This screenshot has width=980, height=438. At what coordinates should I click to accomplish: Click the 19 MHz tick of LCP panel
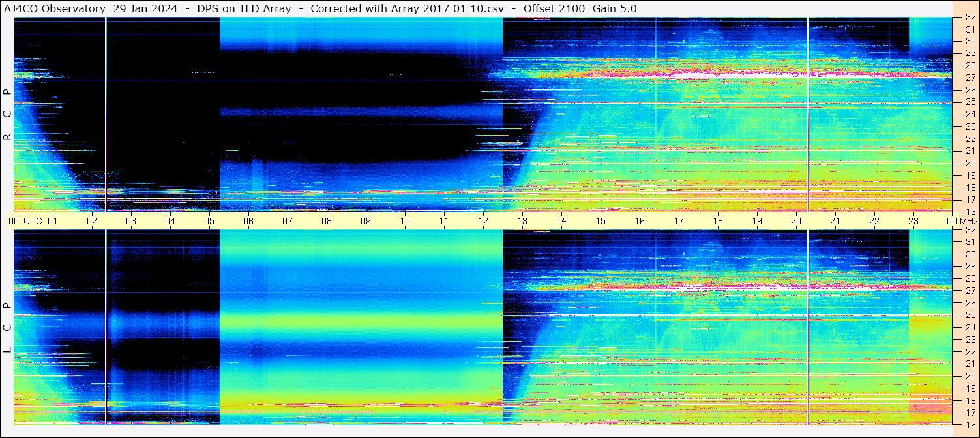970,388
